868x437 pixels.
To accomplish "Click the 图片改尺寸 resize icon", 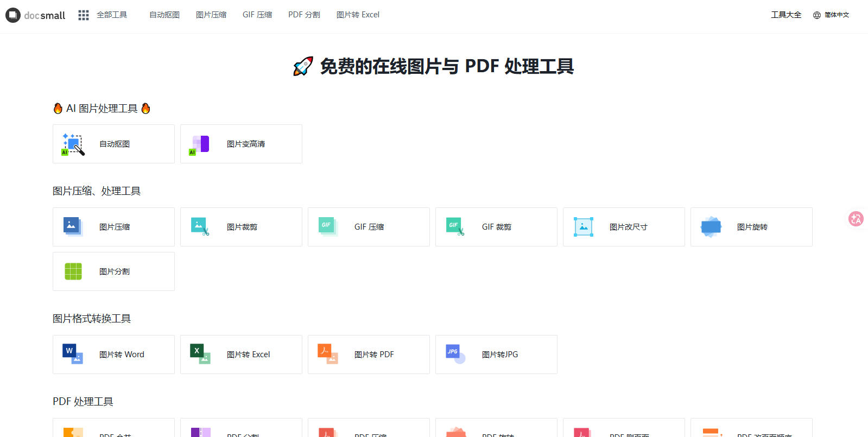I will pyautogui.click(x=583, y=227).
